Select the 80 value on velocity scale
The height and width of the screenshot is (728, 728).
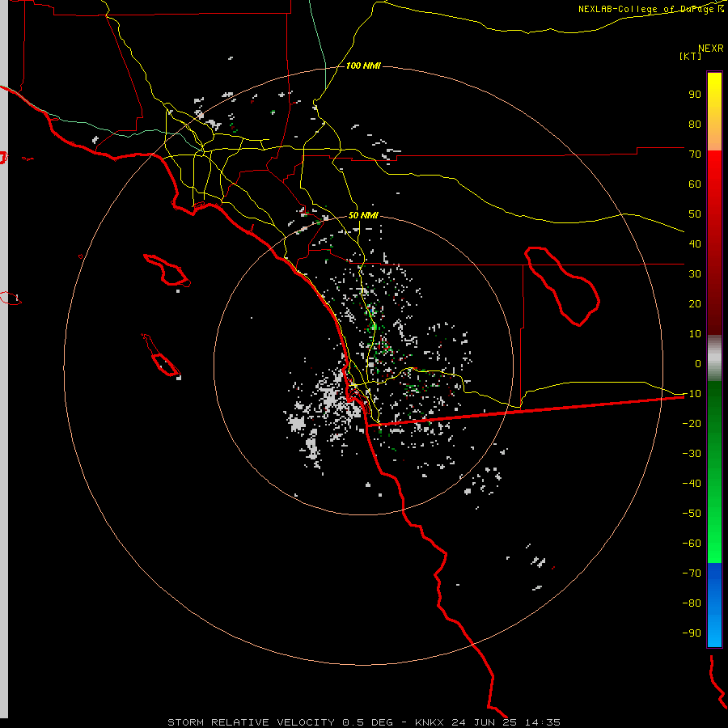pyautogui.click(x=695, y=125)
